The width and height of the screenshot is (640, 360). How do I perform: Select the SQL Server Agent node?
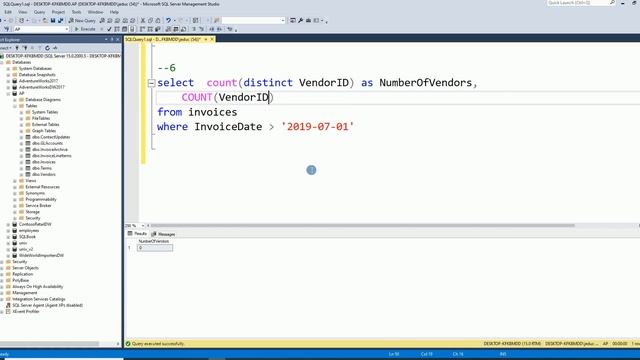pos(47,305)
